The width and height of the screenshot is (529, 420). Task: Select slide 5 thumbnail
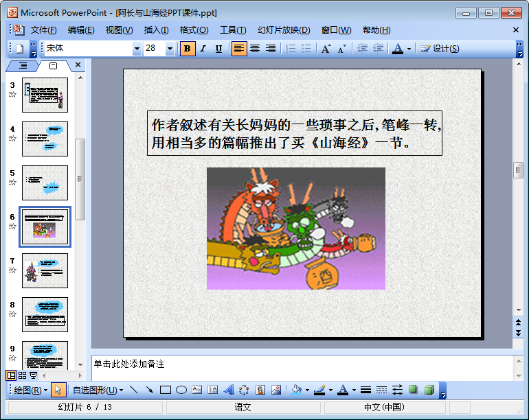(x=45, y=183)
